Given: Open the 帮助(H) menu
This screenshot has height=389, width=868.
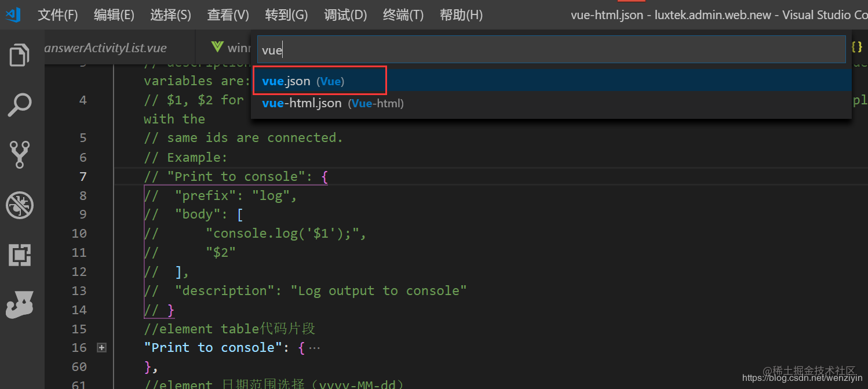Looking at the screenshot, I should (461, 14).
